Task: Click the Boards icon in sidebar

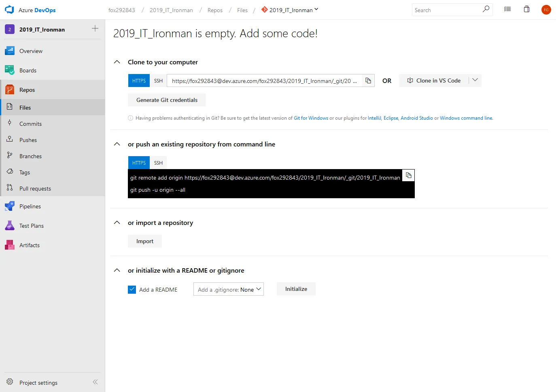Action: (10, 70)
